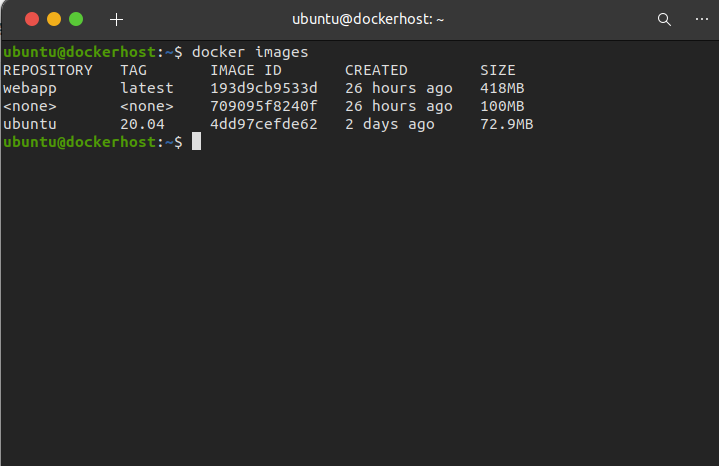Click image ID 709095f8240f
The image size is (719, 466).
tap(264, 106)
